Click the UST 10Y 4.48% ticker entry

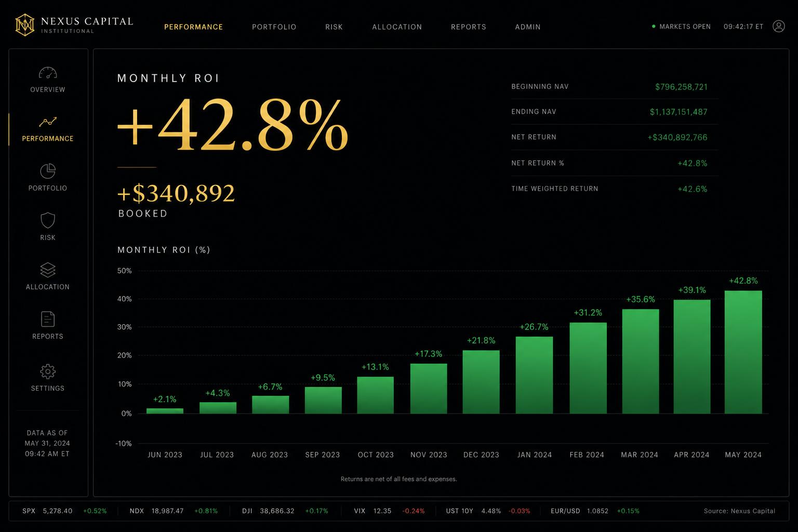(x=488, y=511)
